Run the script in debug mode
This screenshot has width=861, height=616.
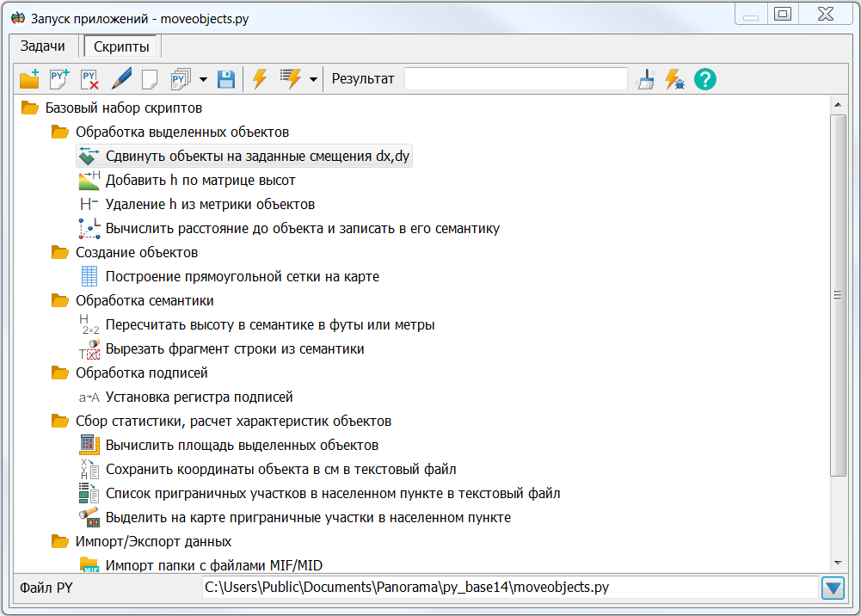[x=674, y=78]
